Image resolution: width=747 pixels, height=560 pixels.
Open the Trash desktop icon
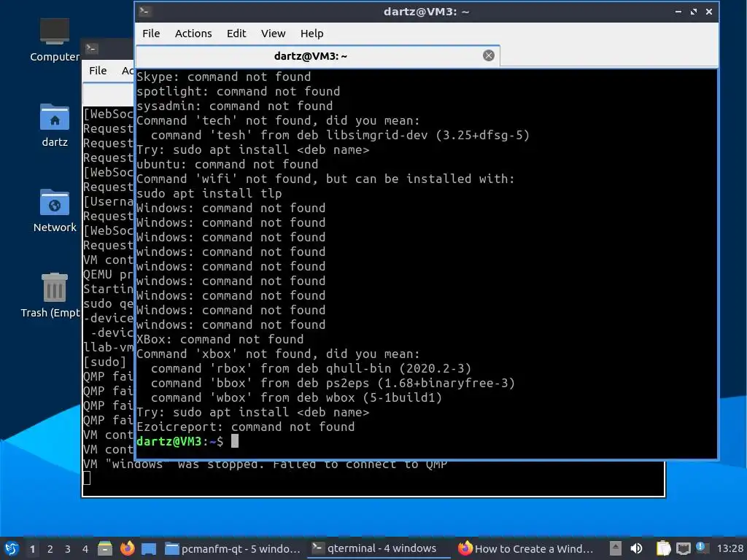[x=50, y=295]
